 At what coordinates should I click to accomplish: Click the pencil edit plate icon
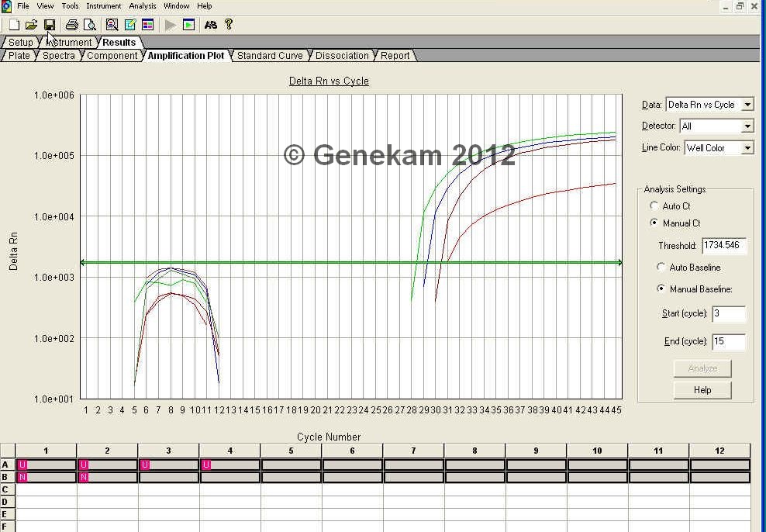pos(130,24)
